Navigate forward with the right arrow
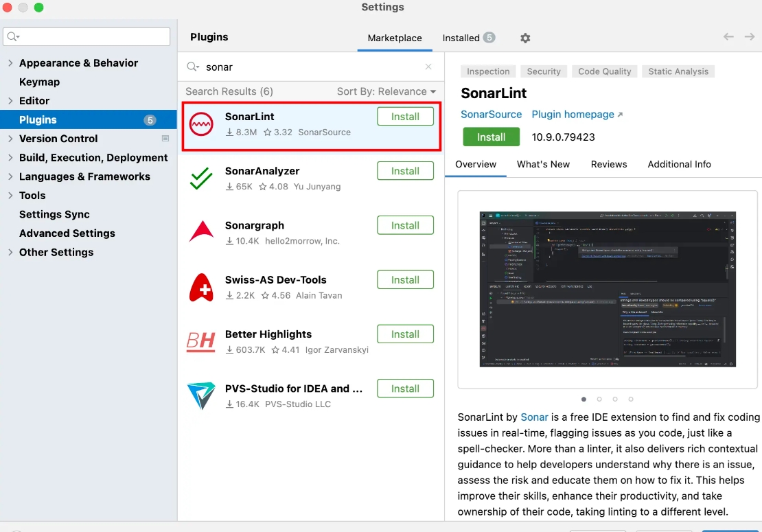Image resolution: width=762 pixels, height=532 pixels. click(750, 36)
